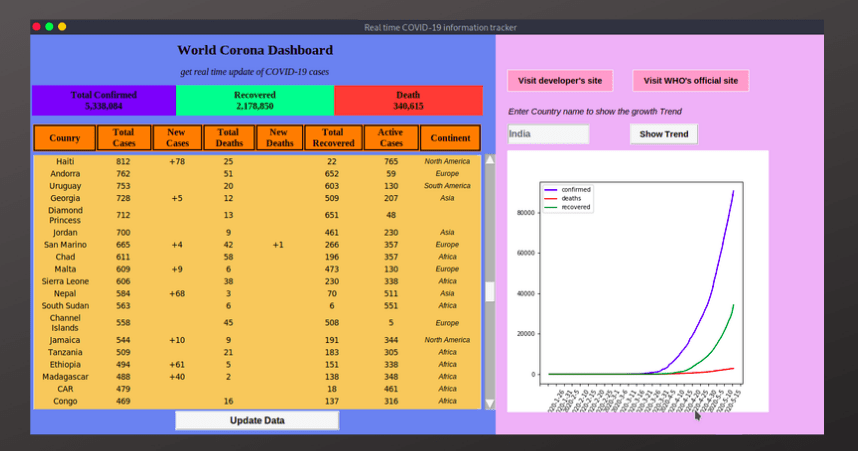Click the Counry column header

[65, 138]
